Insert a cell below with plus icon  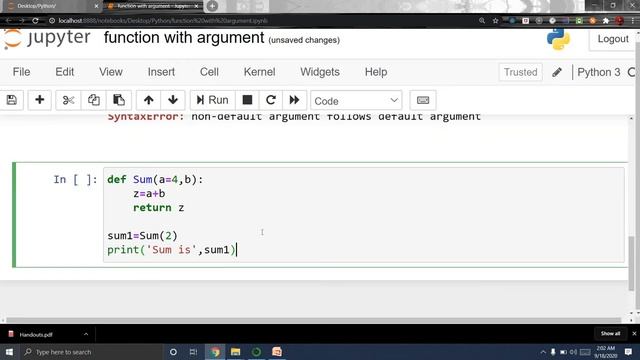tap(40, 100)
